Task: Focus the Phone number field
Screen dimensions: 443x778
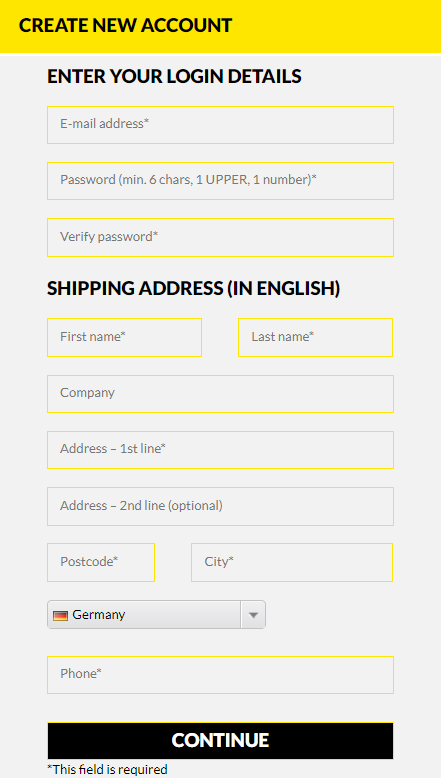Action: pyautogui.click(x=221, y=675)
